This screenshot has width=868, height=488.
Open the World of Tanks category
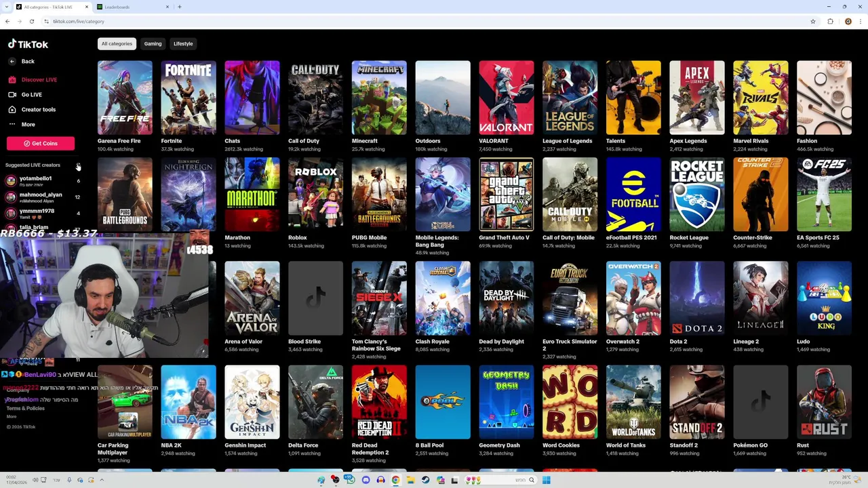(633, 403)
